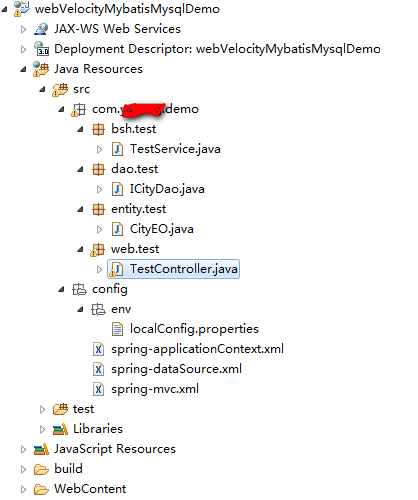Select the spring-dataSource.xml label
The image size is (418, 500).
click(x=176, y=369)
